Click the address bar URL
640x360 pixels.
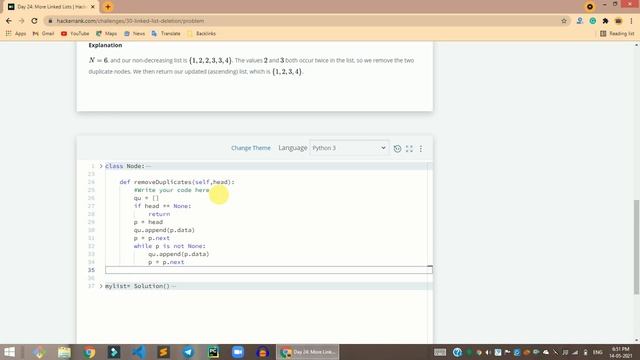click(130, 21)
